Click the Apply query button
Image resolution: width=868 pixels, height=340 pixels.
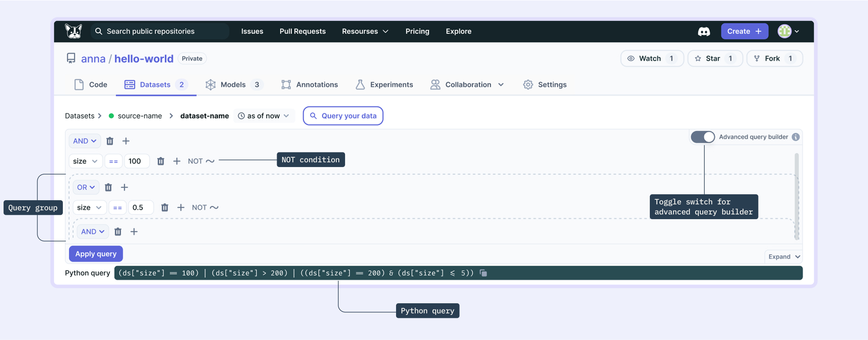[96, 254]
